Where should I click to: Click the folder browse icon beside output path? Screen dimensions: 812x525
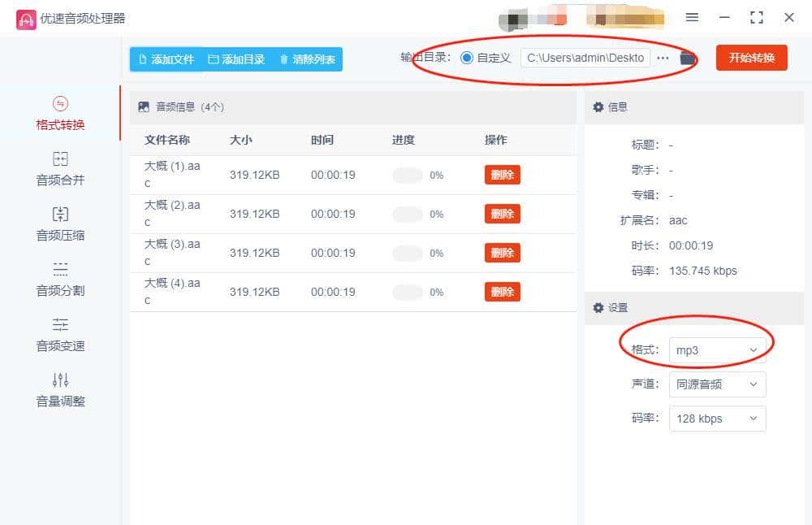coord(686,58)
